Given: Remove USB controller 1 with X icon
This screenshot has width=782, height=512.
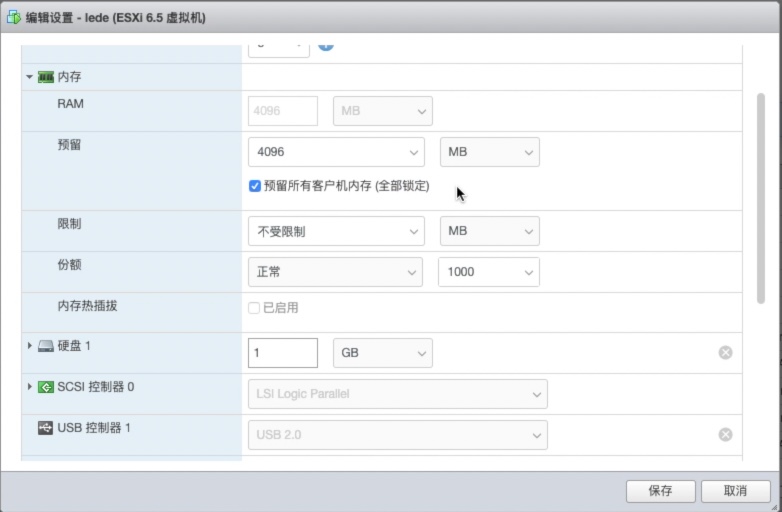Looking at the screenshot, I should click(x=725, y=434).
